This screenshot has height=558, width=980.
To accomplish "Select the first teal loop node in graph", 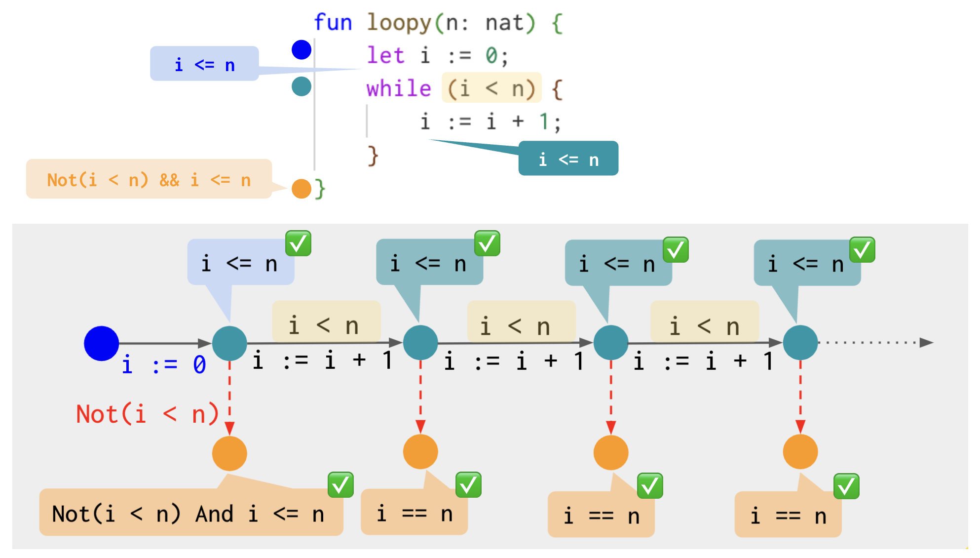I will (229, 343).
